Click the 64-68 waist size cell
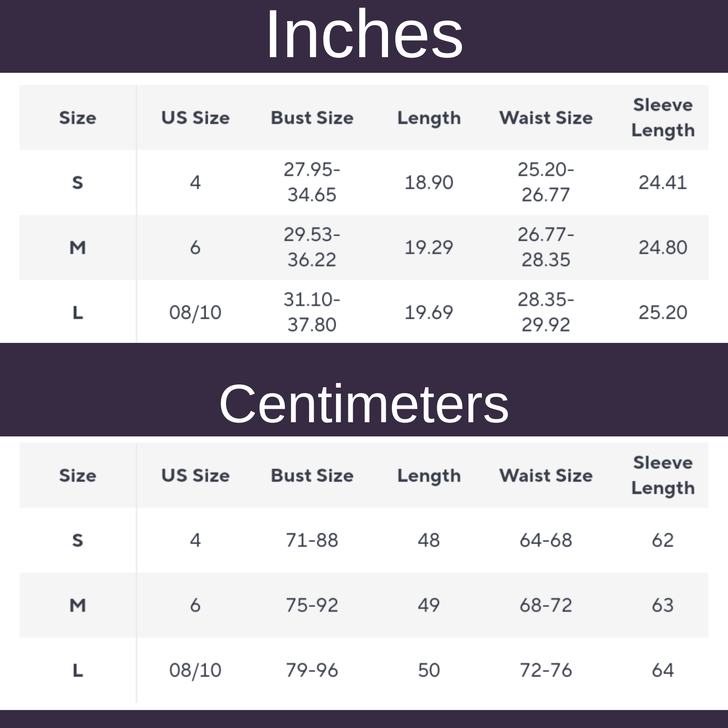The height and width of the screenshot is (728, 728). (546, 540)
